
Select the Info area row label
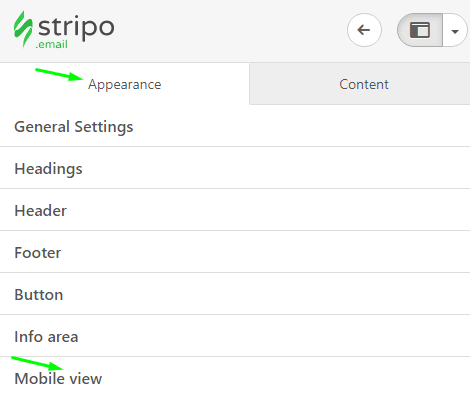(x=46, y=337)
